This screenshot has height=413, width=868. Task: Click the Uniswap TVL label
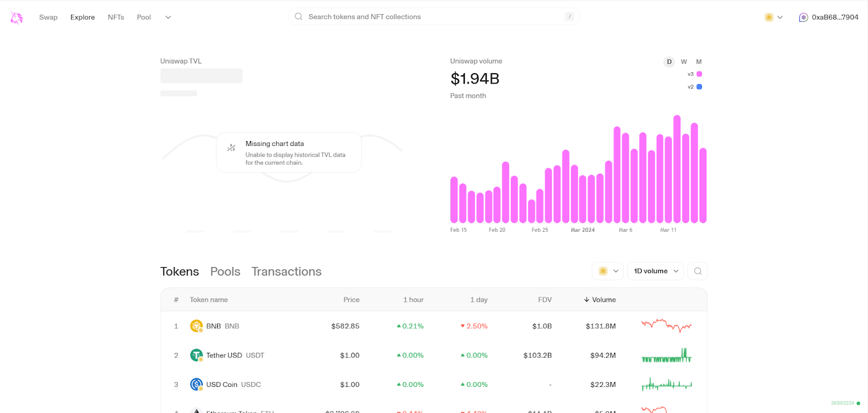click(x=181, y=61)
